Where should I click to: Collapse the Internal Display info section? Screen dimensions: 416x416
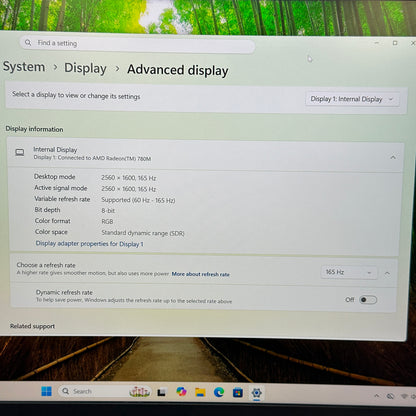point(393,157)
